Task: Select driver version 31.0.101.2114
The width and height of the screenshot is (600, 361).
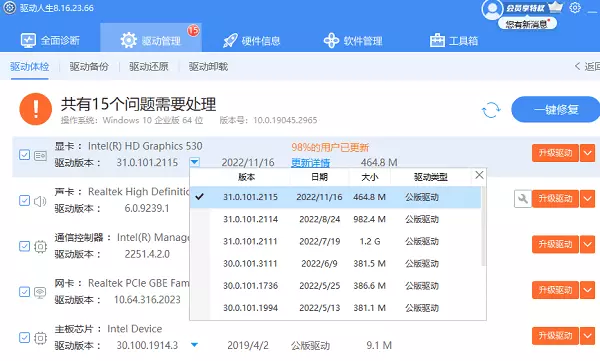Action: [335, 219]
